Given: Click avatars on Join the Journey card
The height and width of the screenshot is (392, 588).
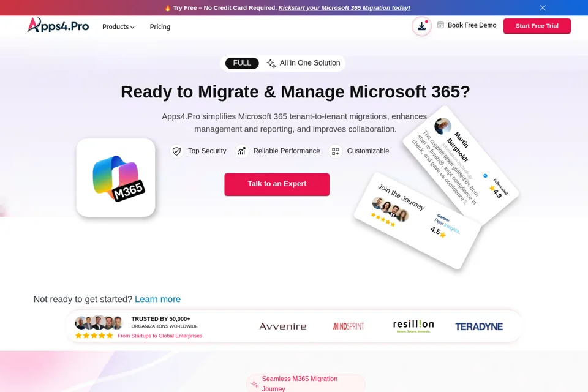Looking at the screenshot, I should [x=390, y=209].
